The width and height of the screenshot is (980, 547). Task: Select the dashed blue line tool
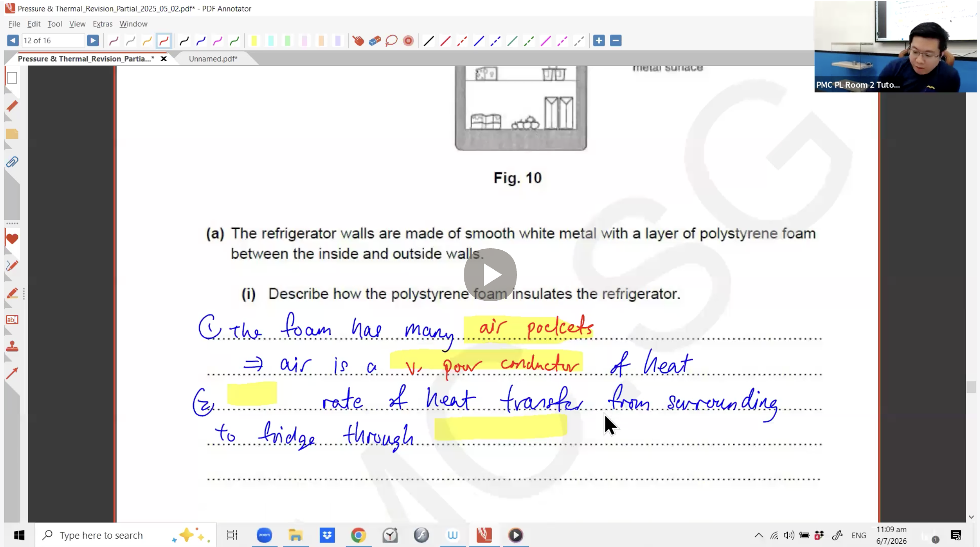click(495, 40)
